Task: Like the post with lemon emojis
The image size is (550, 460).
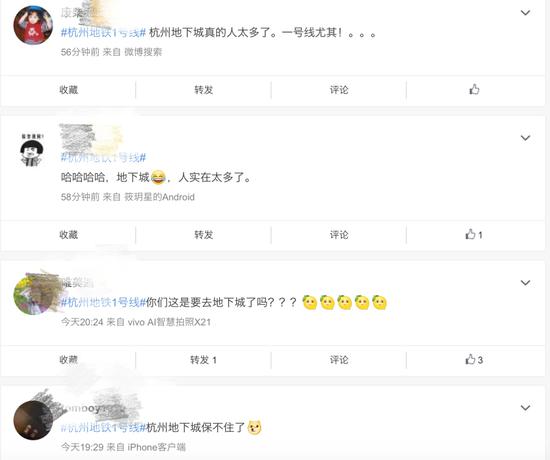Action: pos(474,360)
